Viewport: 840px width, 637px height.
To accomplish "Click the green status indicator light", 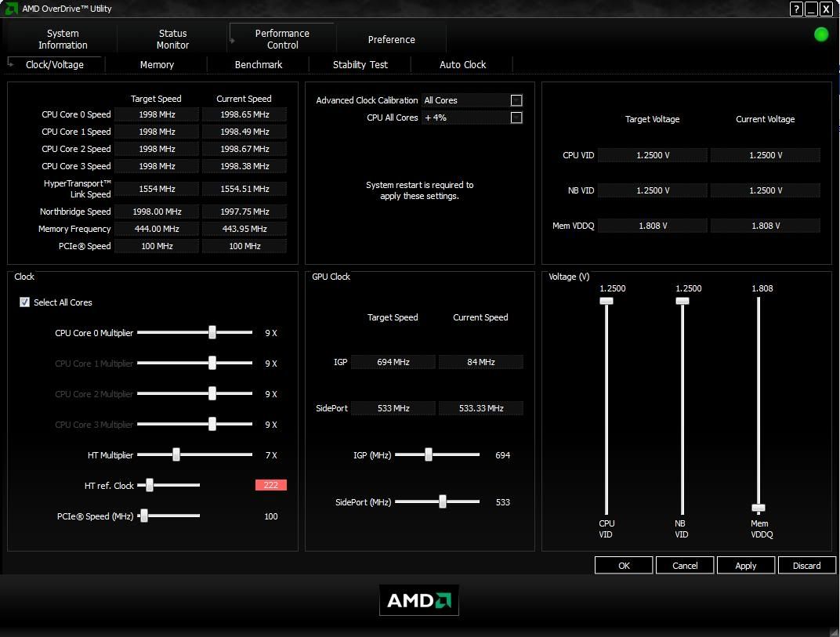I will tap(821, 34).
